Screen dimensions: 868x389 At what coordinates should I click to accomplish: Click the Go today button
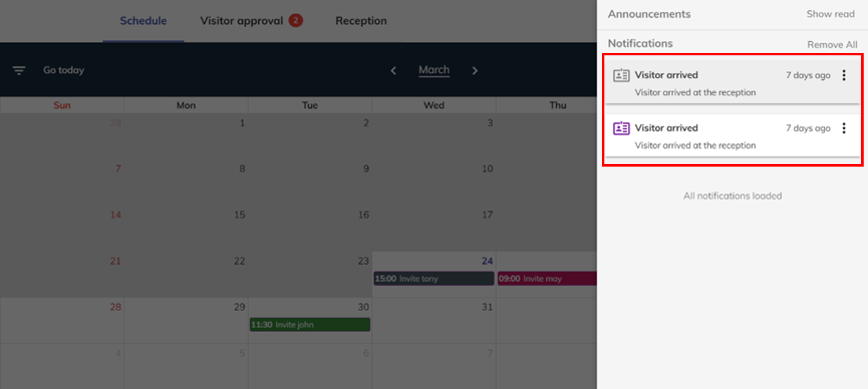point(64,70)
